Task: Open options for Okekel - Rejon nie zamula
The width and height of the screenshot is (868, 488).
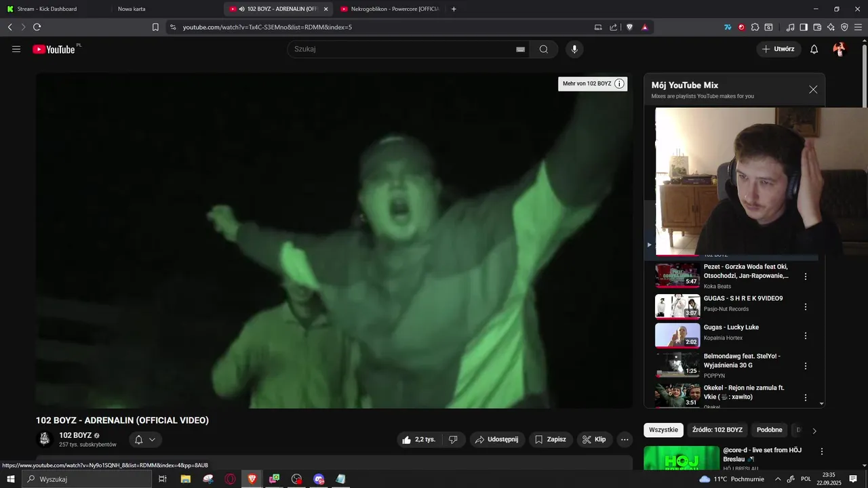Action: tap(806, 397)
